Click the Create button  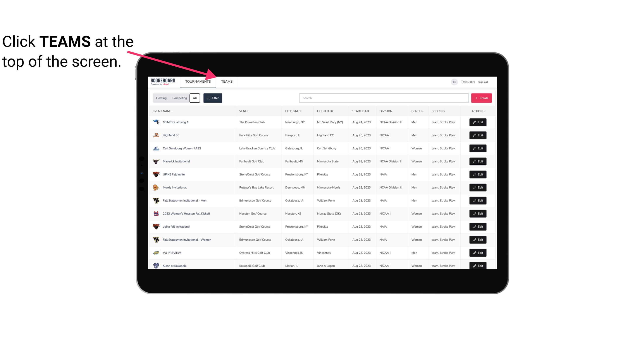(x=482, y=98)
